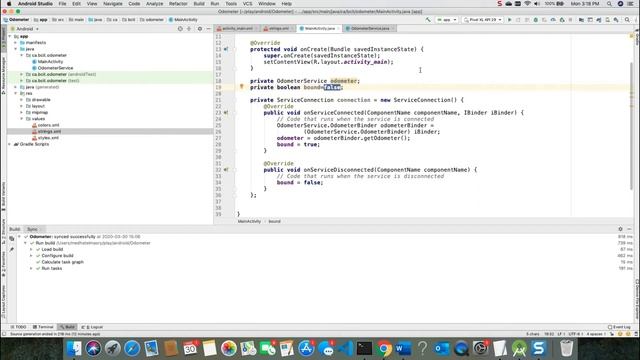
Task: Click 'odometer' folder in navigation breadcrumb
Action: coord(151,20)
